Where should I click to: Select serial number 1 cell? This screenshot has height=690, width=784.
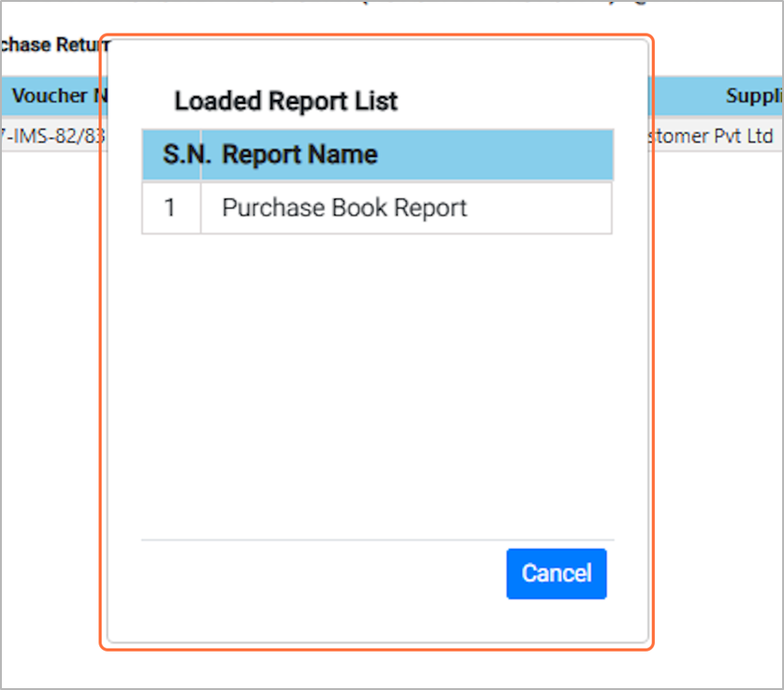(170, 208)
